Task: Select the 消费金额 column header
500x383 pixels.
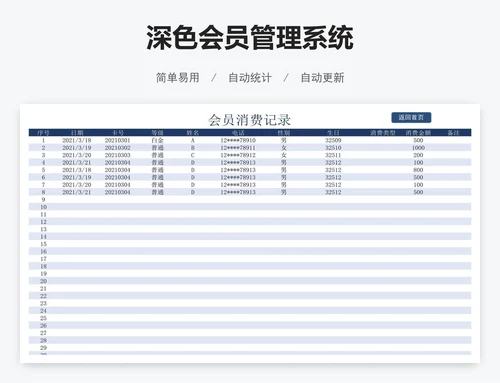Action: 418,133
